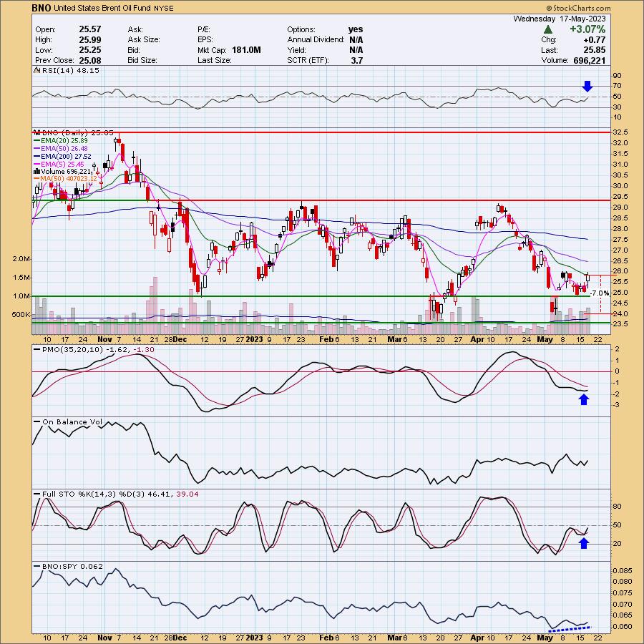Click the 90 level on the RSI axis

tap(617, 76)
